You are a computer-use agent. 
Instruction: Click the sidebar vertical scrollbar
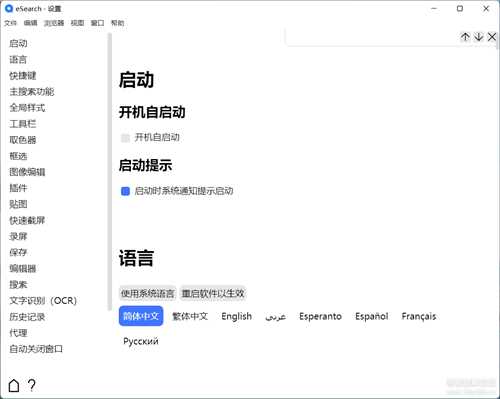coord(110,172)
